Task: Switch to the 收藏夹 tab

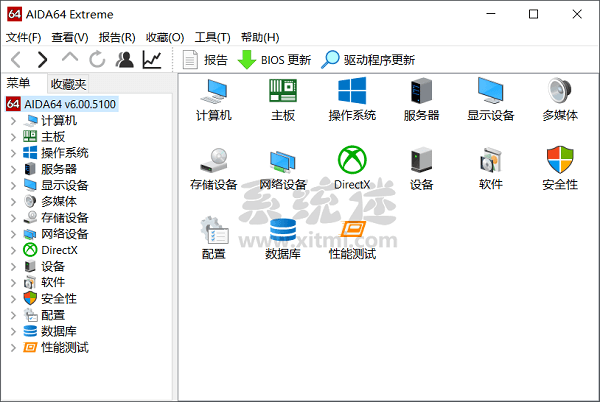Action: pyautogui.click(x=68, y=84)
